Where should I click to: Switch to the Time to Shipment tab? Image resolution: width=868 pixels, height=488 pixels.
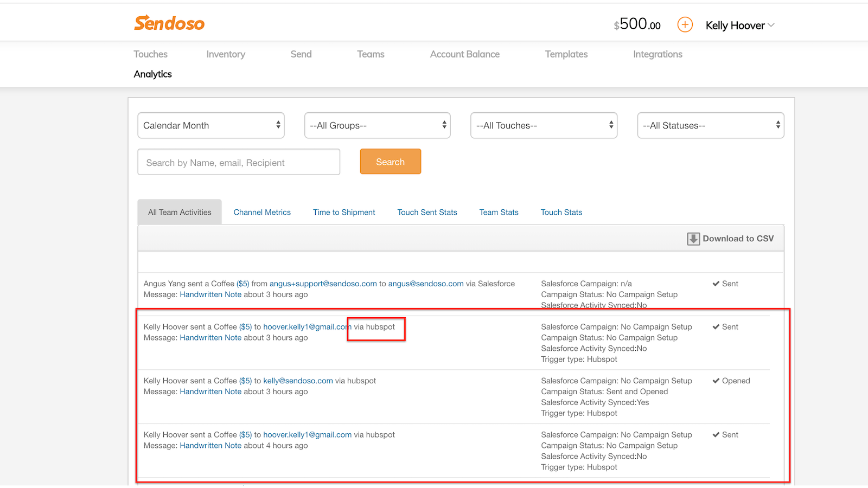click(344, 213)
